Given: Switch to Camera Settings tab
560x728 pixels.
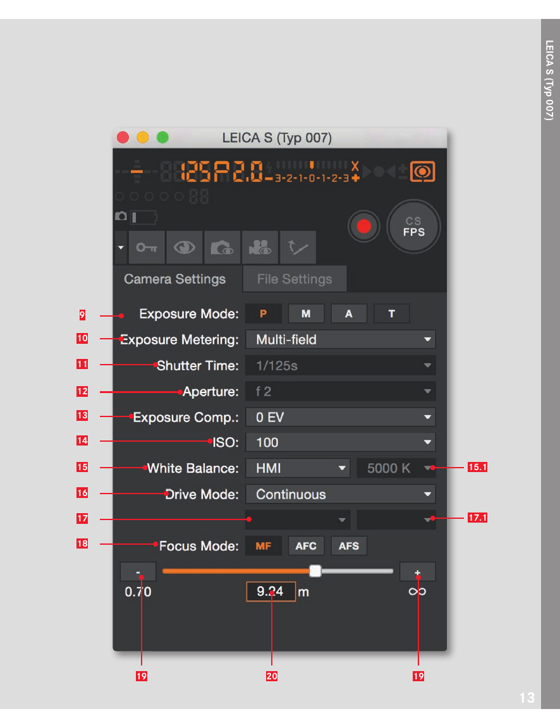Looking at the screenshot, I should (x=175, y=279).
